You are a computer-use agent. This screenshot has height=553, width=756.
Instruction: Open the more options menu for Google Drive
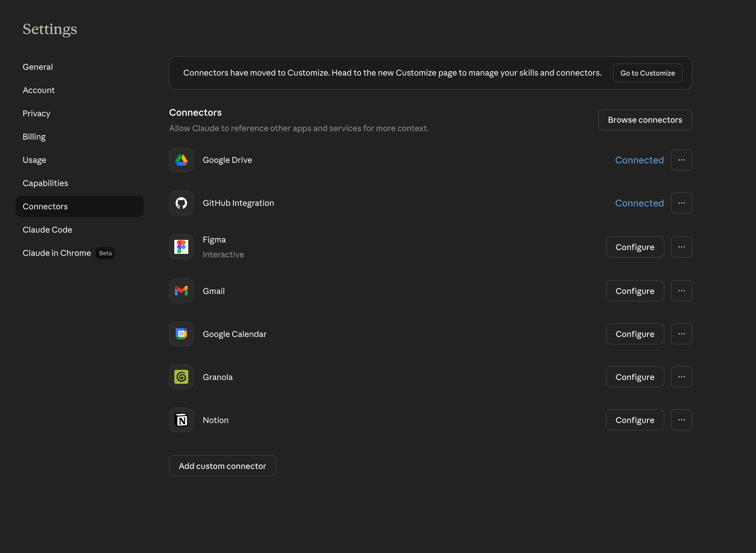(x=681, y=160)
